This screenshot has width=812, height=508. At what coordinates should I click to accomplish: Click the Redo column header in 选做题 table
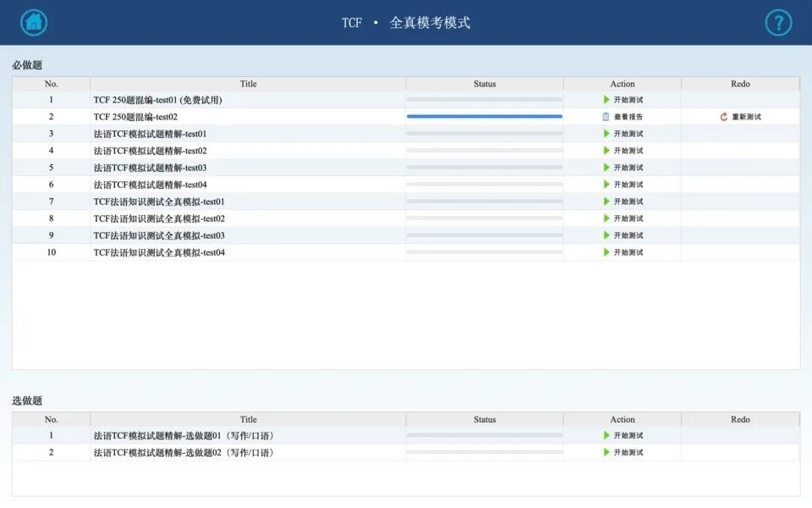pyautogui.click(x=741, y=419)
